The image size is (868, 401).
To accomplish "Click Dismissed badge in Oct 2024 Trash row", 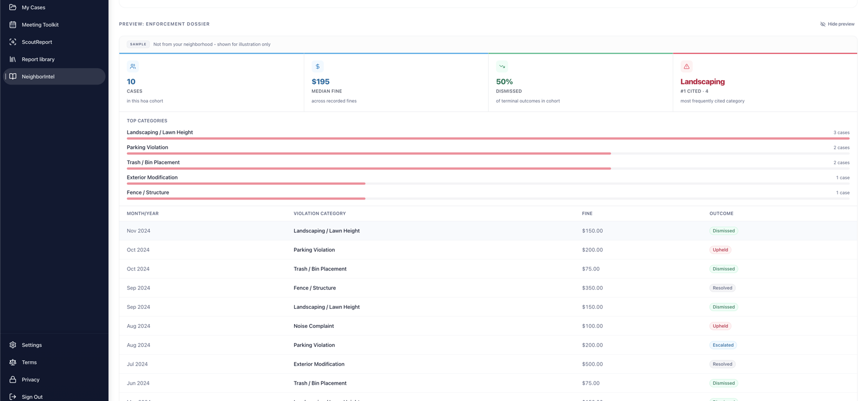I will [x=724, y=269].
